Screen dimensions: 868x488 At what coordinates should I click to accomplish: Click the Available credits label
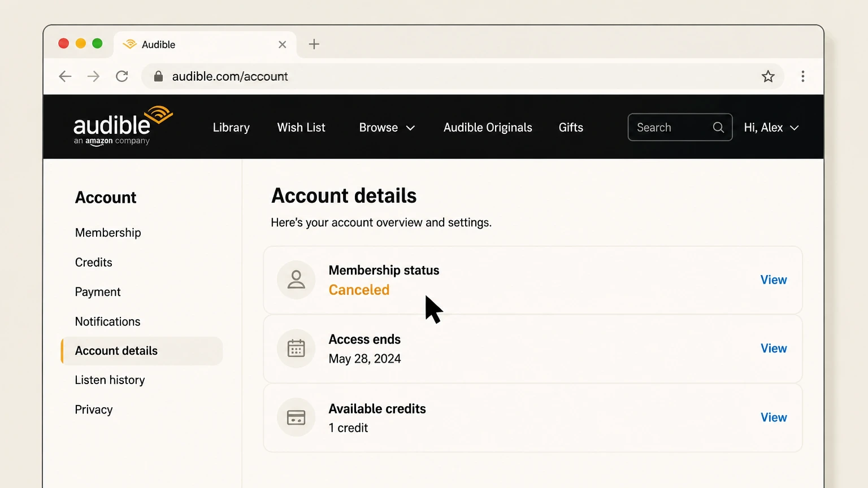377,408
